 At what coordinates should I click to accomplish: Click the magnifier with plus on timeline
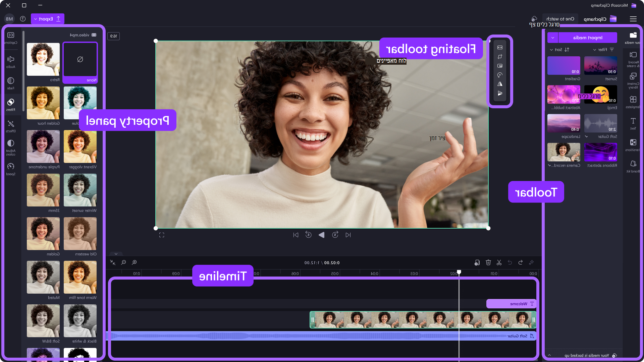[x=135, y=262]
